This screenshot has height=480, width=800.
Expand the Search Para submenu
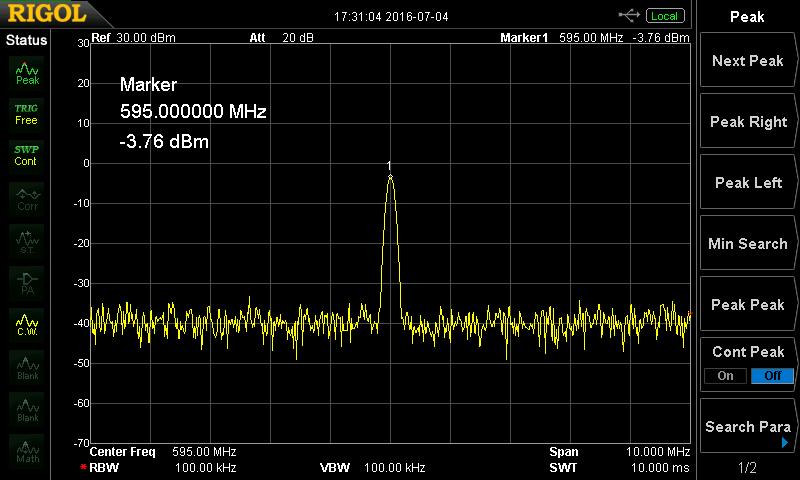coord(748,427)
